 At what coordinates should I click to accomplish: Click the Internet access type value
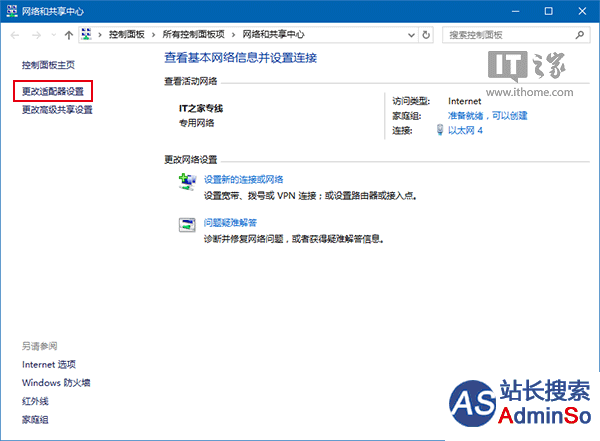465,101
